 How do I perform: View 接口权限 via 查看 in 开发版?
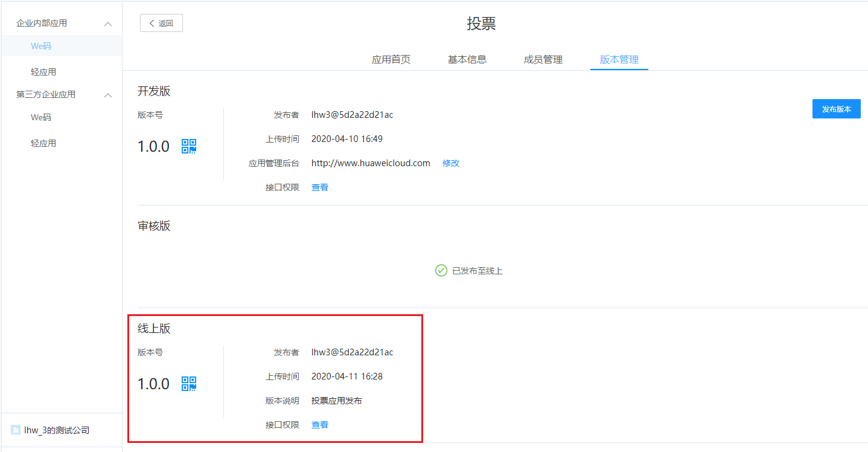pos(320,187)
